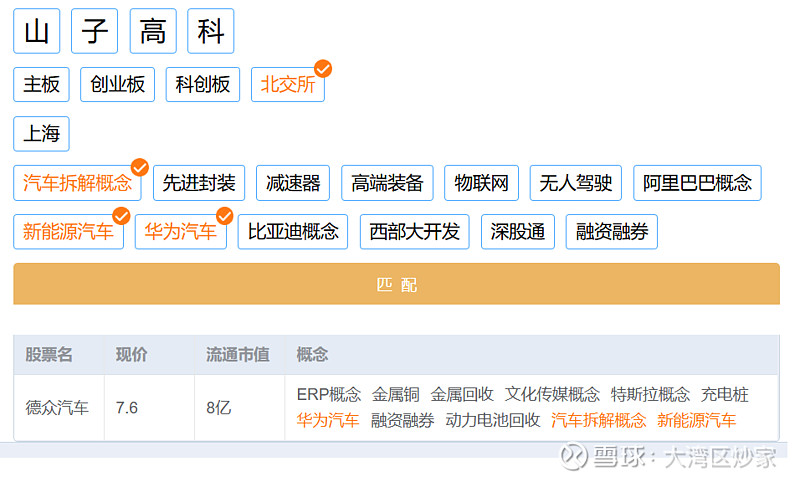
Task: Select the 上海 region tag
Action: [41, 134]
